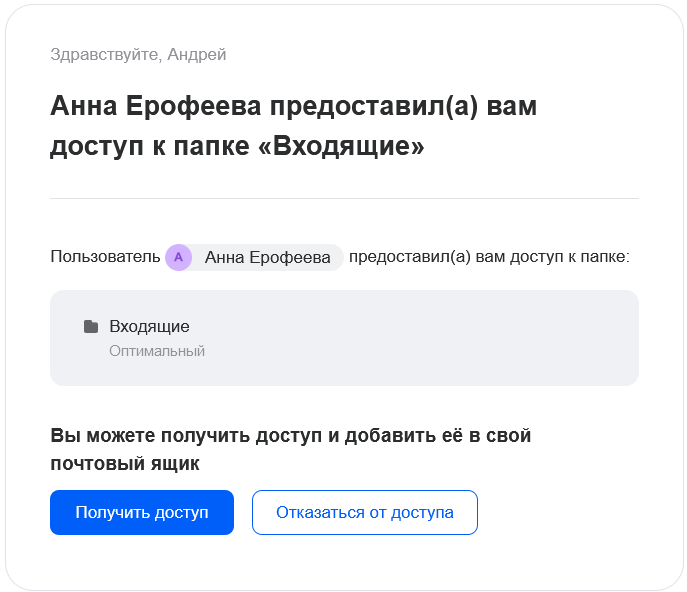This screenshot has height=592, width=687.
Task: Click the purple "A" avatar icon
Action: pyautogui.click(x=178, y=258)
